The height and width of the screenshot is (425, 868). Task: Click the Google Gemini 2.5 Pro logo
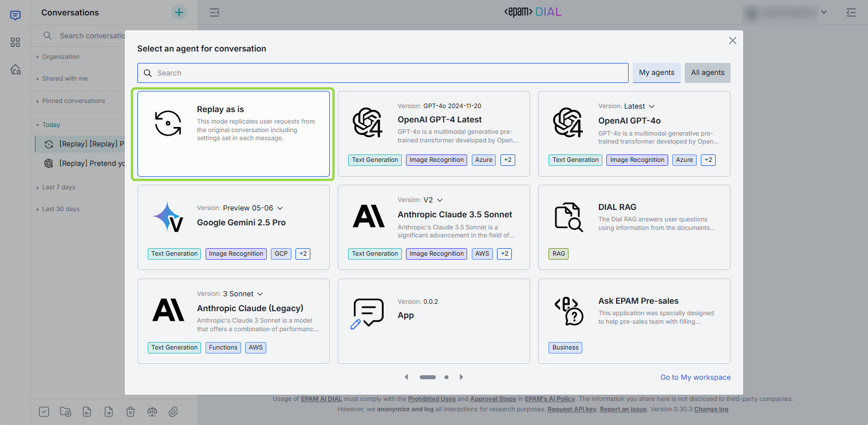point(168,217)
